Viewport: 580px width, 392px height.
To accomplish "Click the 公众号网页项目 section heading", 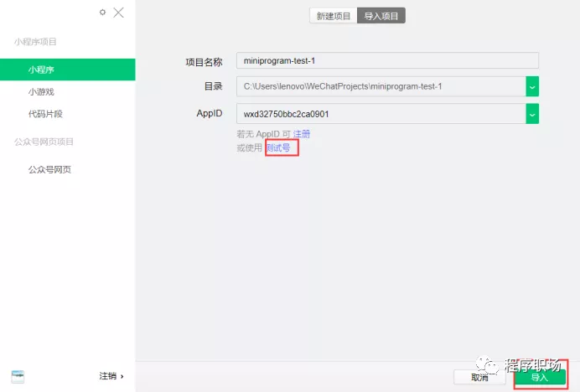I will point(44,142).
